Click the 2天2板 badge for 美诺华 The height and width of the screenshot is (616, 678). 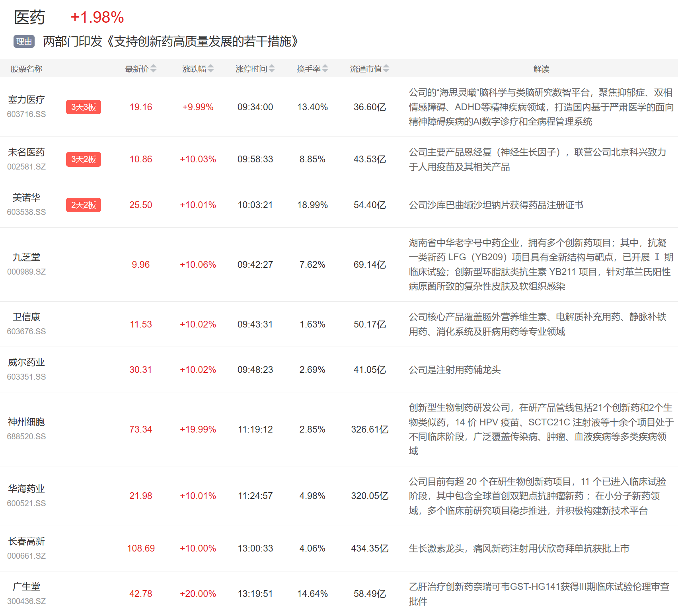coord(84,205)
